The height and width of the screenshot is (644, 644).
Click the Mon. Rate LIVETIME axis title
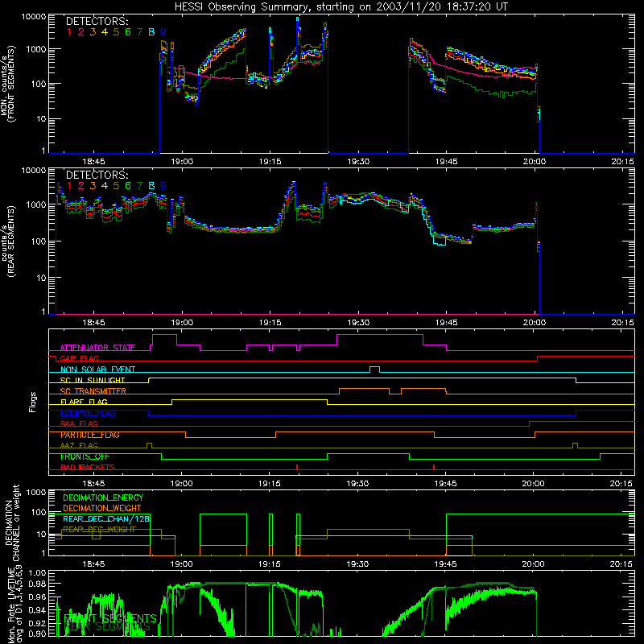click(x=14, y=604)
